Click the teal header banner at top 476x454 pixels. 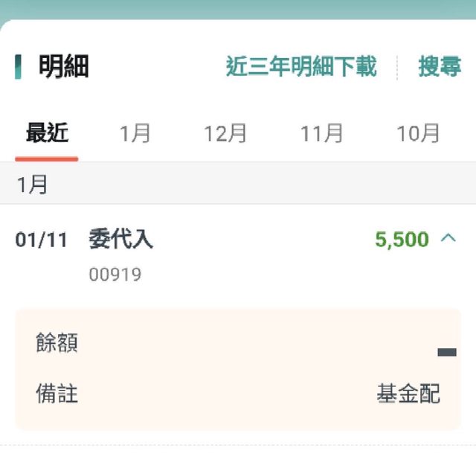tap(238, 9)
